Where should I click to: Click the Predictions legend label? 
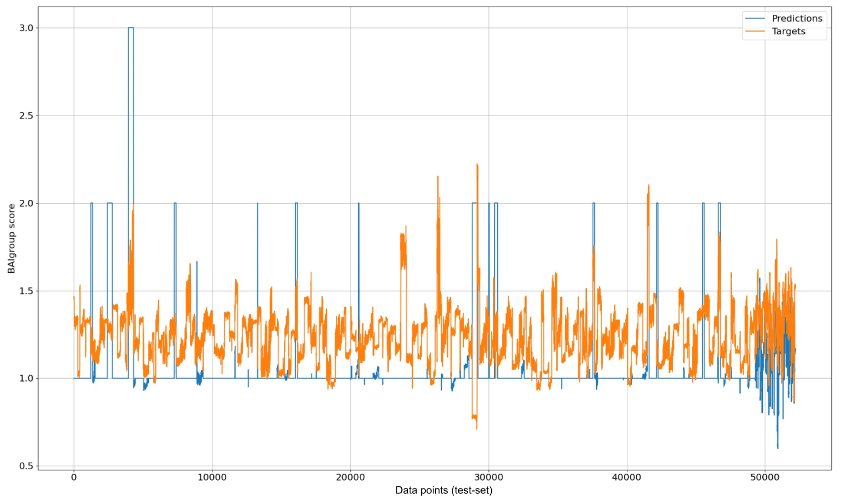pyautogui.click(x=797, y=18)
